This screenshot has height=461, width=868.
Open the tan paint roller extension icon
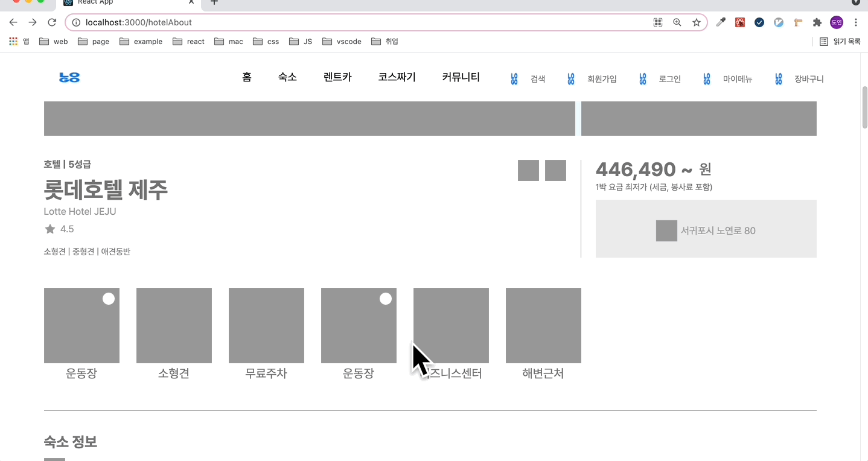(798, 22)
